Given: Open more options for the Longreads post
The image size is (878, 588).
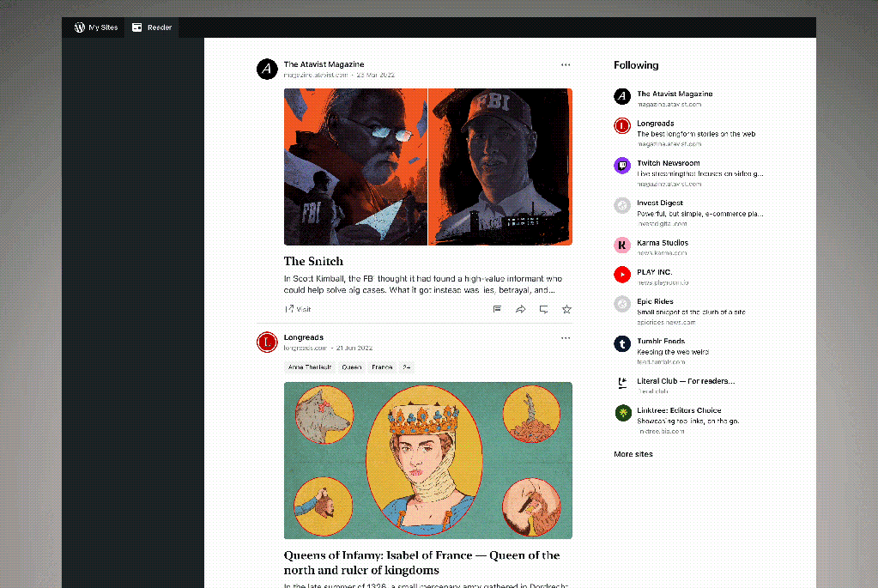Looking at the screenshot, I should point(566,338).
